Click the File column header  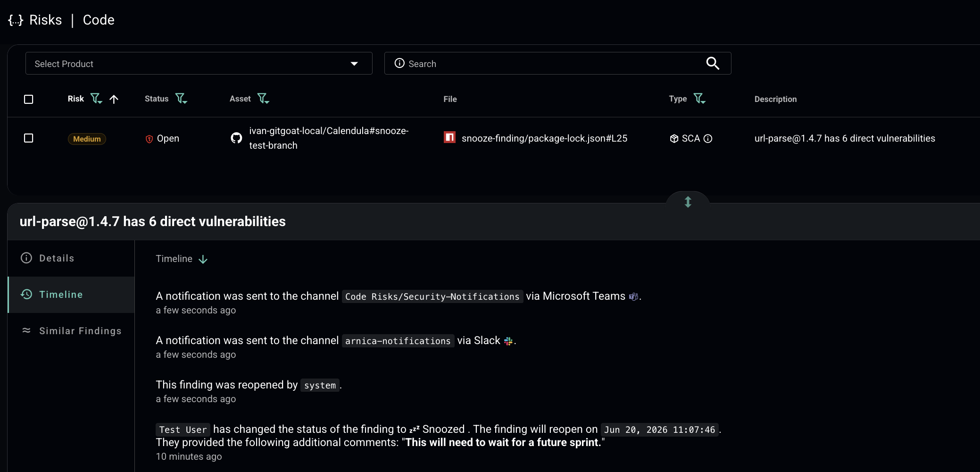(450, 99)
